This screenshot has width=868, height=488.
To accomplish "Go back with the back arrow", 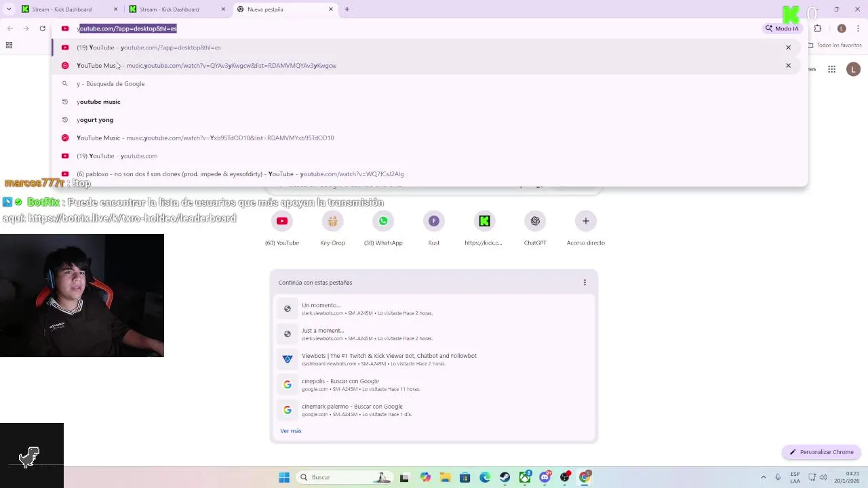I will 10,28.
